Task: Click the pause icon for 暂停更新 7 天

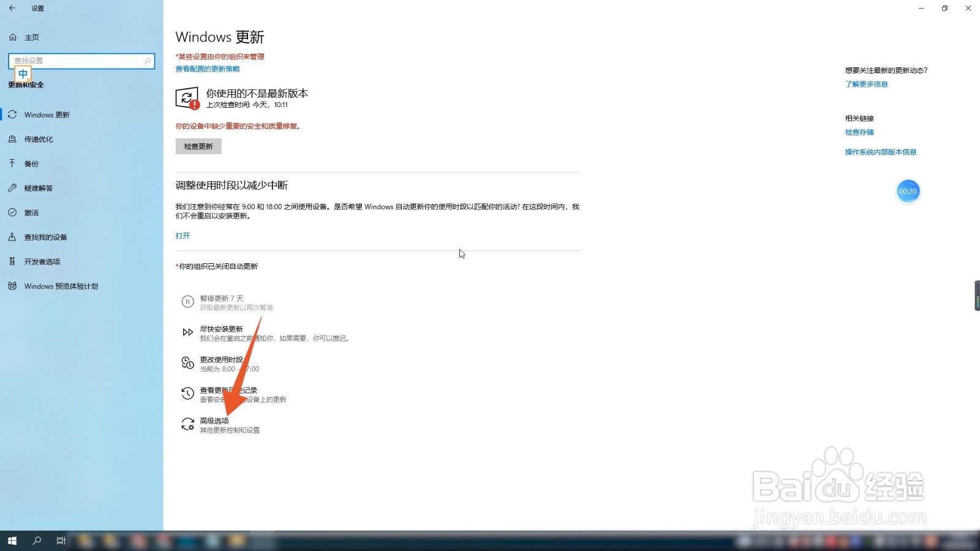Action: (187, 302)
